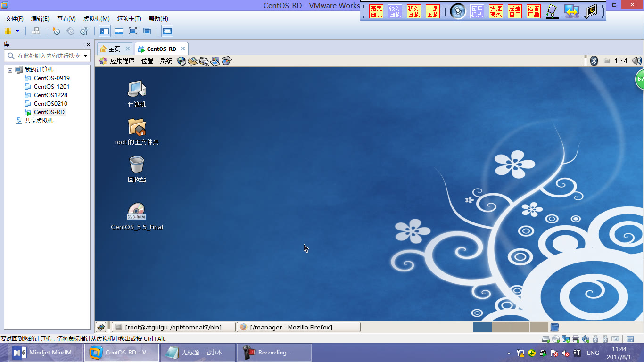Image resolution: width=644 pixels, height=362 pixels.
Task: Open the 选项卡(T) menu
Action: point(129,19)
